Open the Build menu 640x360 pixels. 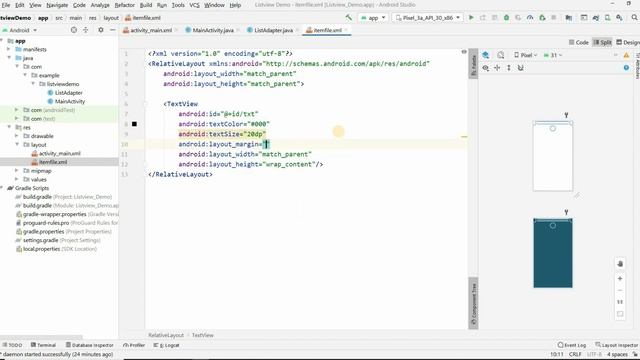146,5
